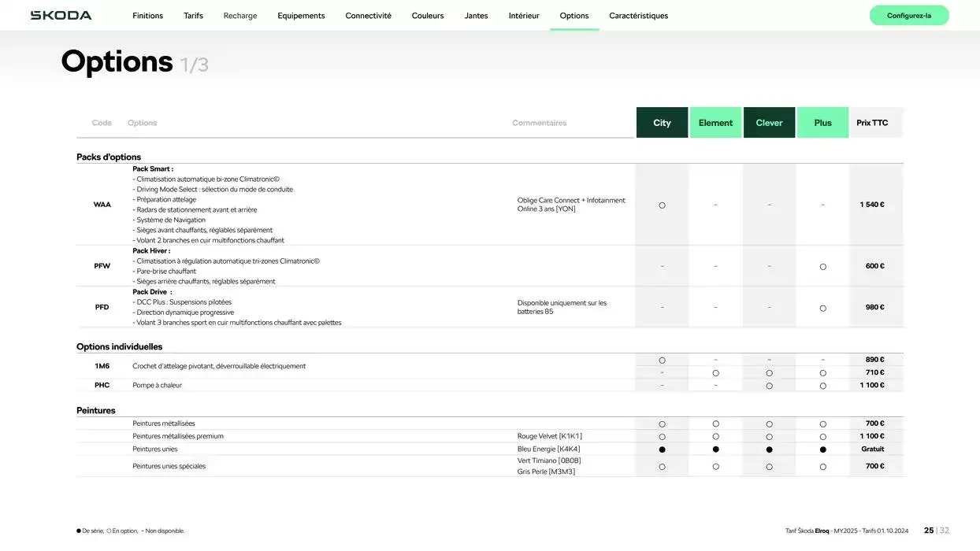Select Pack Smart option circle for City
This screenshot has height=551, width=980.
662,205
